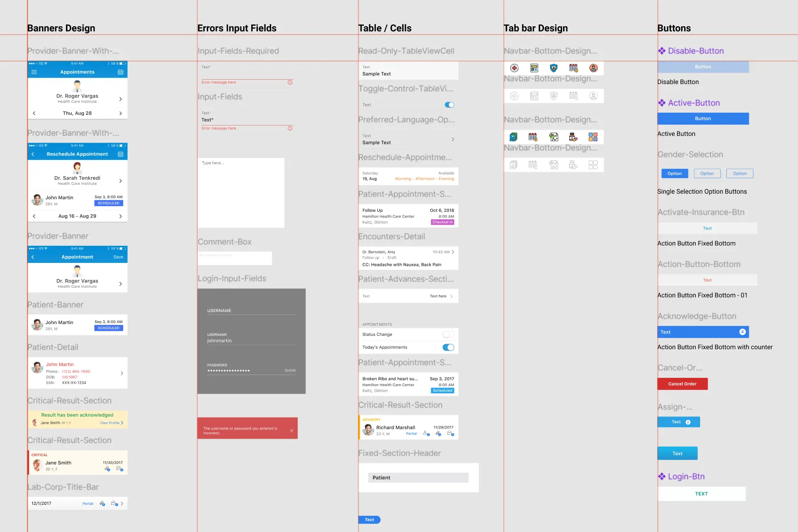798x532 pixels.
Task: Click attachment icon on Richard Marshall card
Action: click(438, 434)
